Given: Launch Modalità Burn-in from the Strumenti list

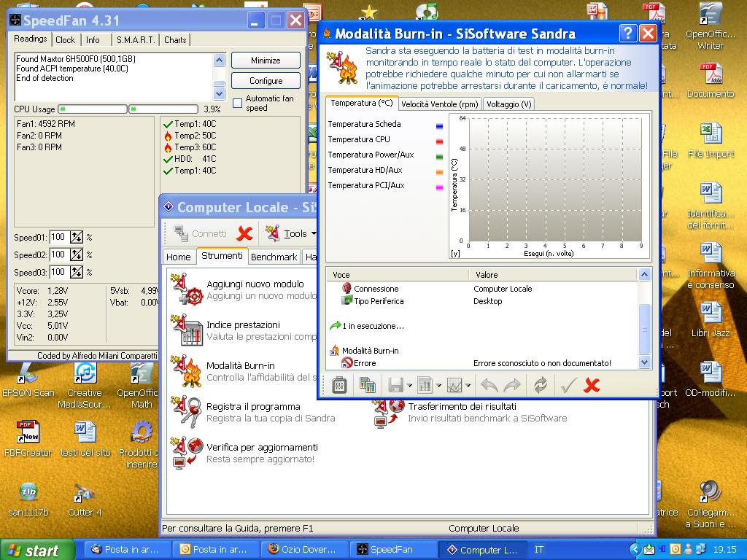Looking at the screenshot, I should tap(244, 371).
